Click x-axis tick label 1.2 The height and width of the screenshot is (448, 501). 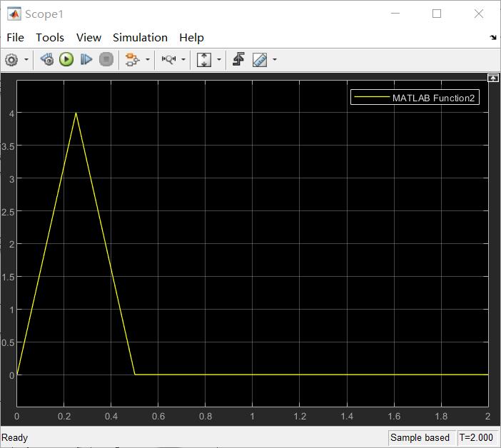300,417
